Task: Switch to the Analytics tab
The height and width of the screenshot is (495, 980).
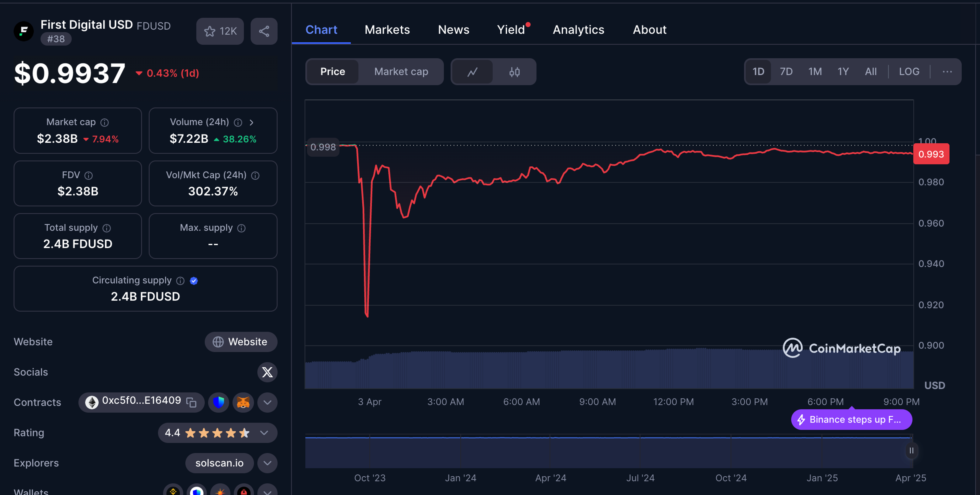Action: coord(578,30)
